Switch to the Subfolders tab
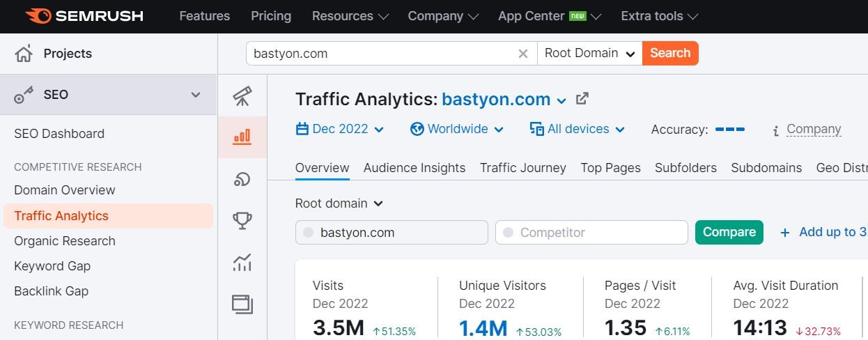 685,168
